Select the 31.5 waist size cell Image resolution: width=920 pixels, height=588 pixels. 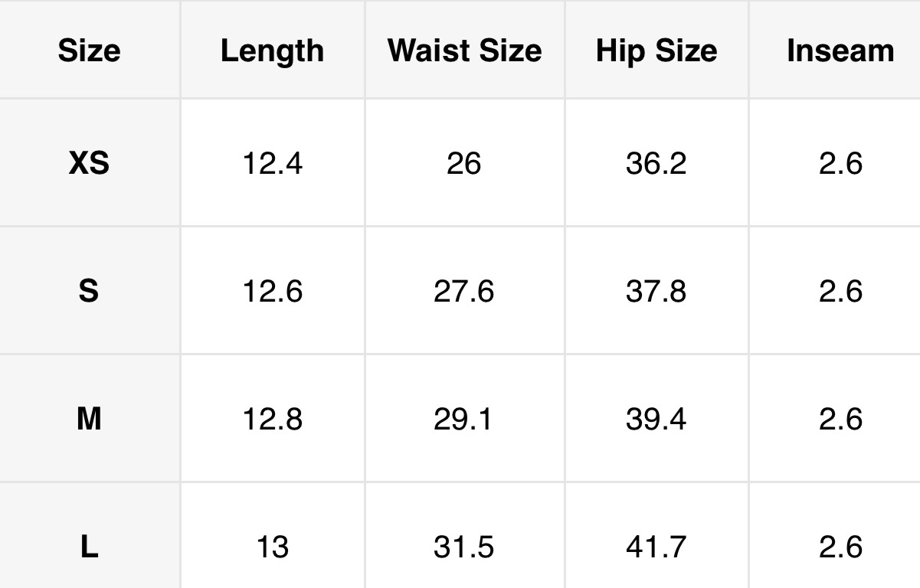[x=464, y=547]
